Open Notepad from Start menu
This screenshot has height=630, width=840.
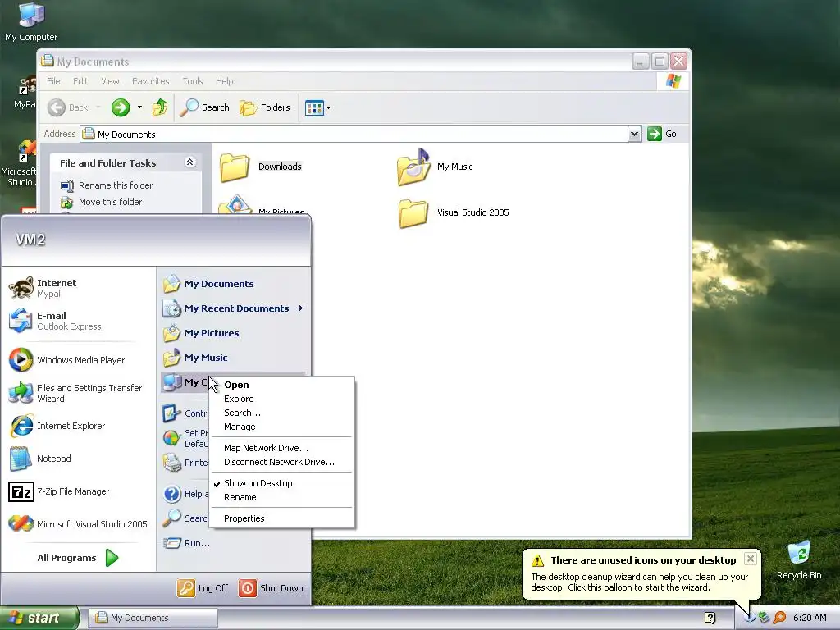coord(78,459)
